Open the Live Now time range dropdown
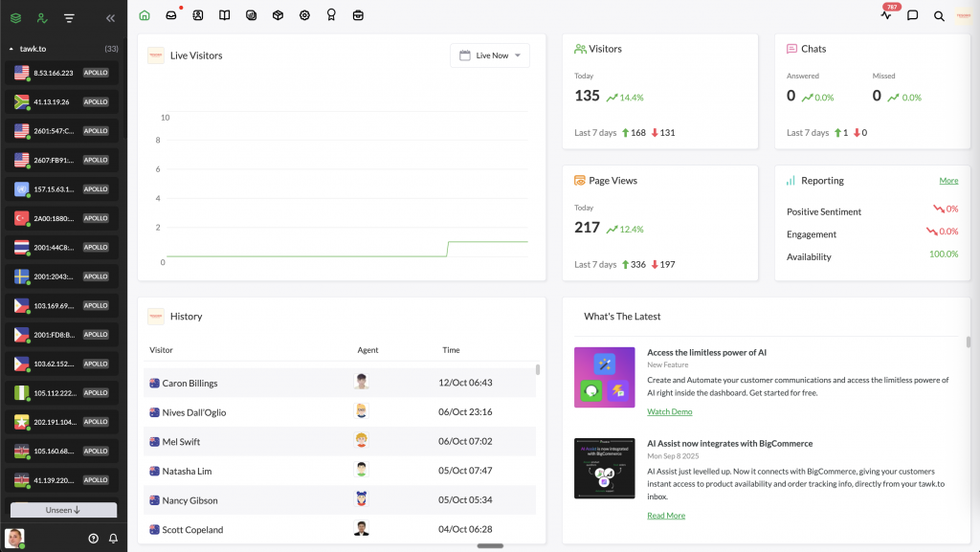The width and height of the screenshot is (980, 552). 490,55
